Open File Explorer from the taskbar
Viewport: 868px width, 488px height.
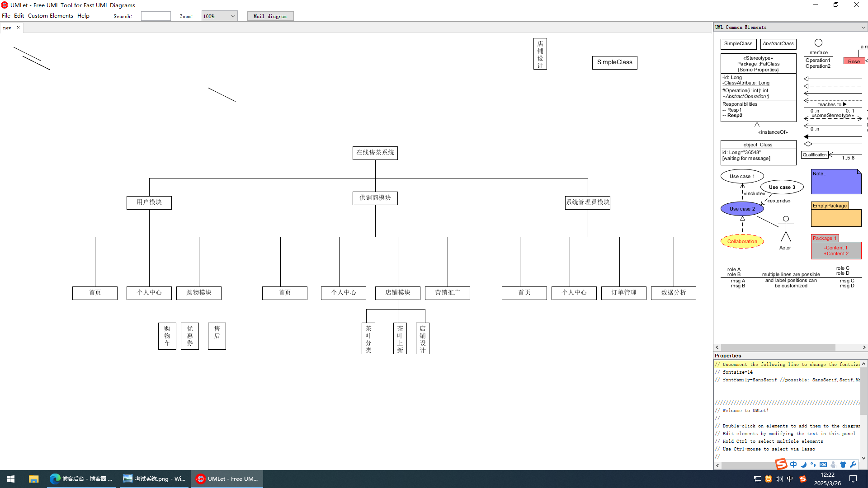[33, 479]
